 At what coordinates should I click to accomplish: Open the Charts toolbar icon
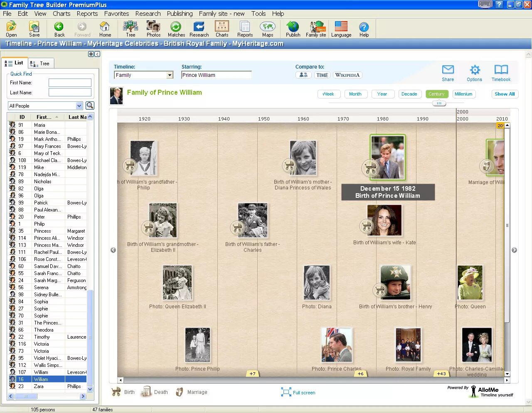(222, 29)
